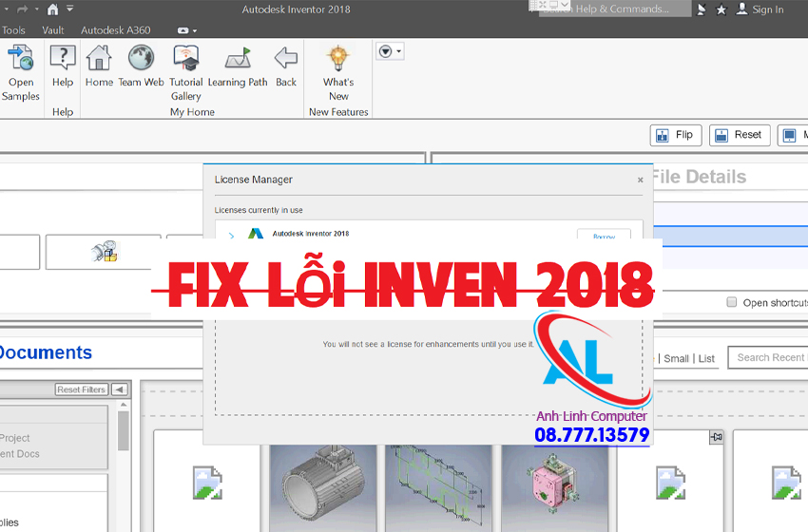
Task: Expand the Autodesk Inventor 2018 license entry
Action: pos(231,235)
